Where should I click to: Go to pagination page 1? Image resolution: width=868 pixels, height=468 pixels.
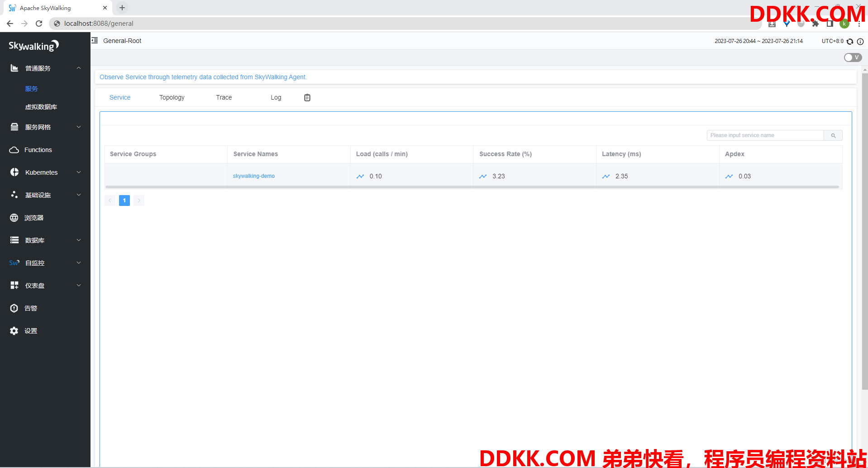(x=124, y=201)
